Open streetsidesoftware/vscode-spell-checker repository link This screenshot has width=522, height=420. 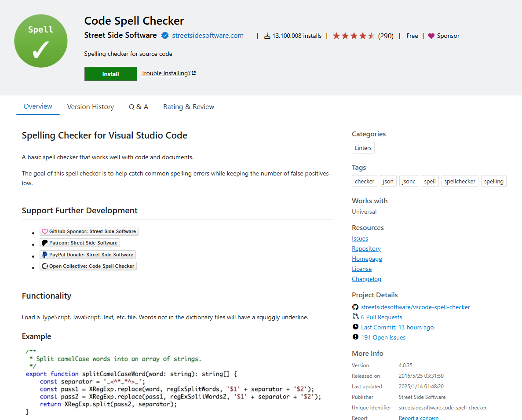click(x=416, y=307)
